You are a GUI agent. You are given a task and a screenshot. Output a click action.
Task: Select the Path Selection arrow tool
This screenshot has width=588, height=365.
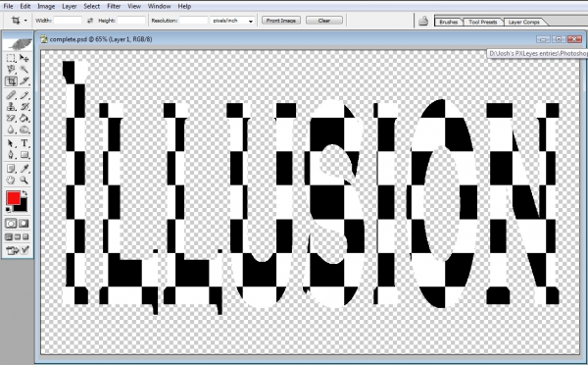11,143
